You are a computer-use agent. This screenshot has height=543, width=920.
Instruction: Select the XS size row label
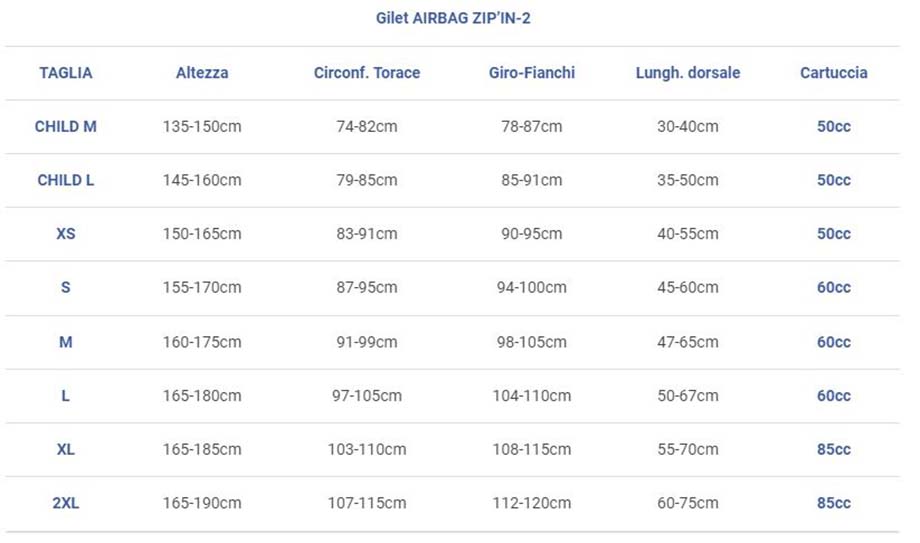66,234
